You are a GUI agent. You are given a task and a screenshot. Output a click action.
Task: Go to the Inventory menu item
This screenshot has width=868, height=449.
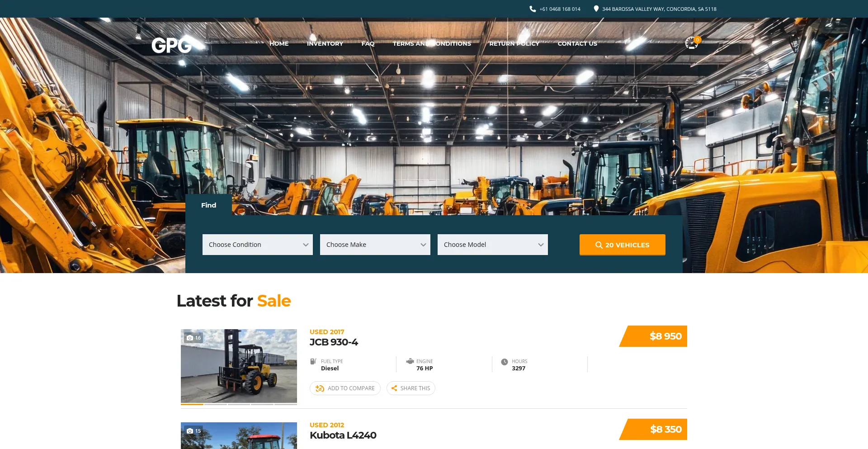[325, 43]
